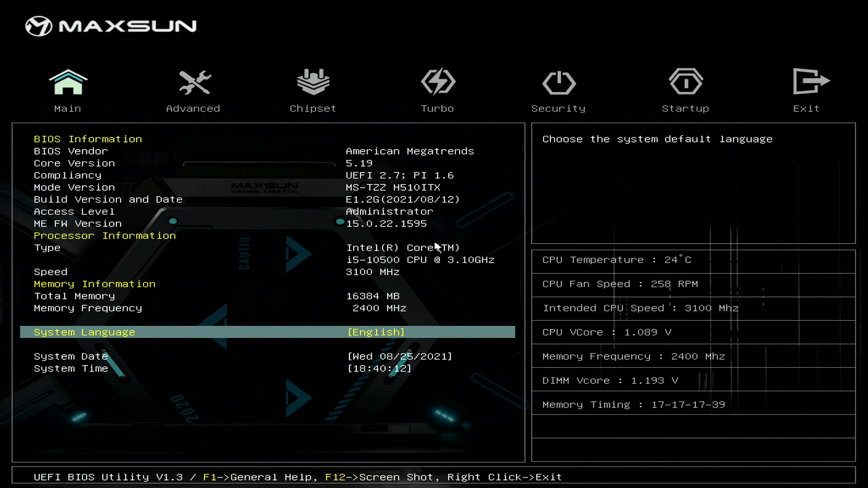The image size is (868, 488).
Task: Click the processor Type label
Action: pyautogui.click(x=47, y=248)
